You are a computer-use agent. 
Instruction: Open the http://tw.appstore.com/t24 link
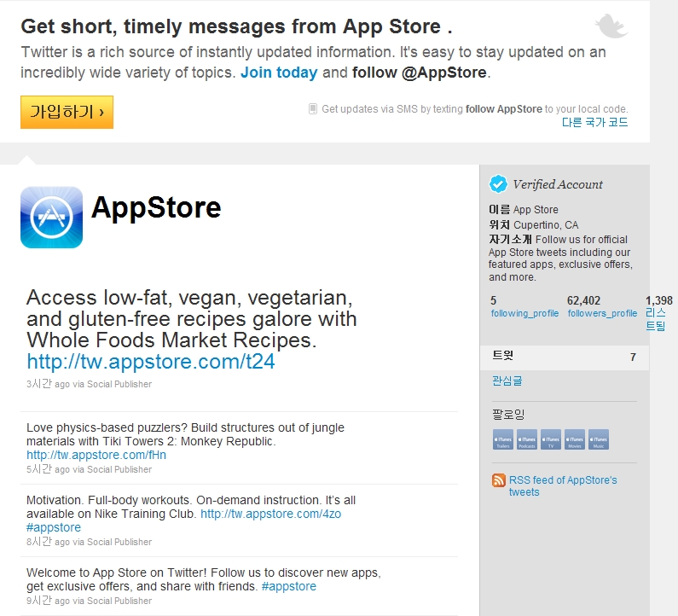(x=150, y=361)
